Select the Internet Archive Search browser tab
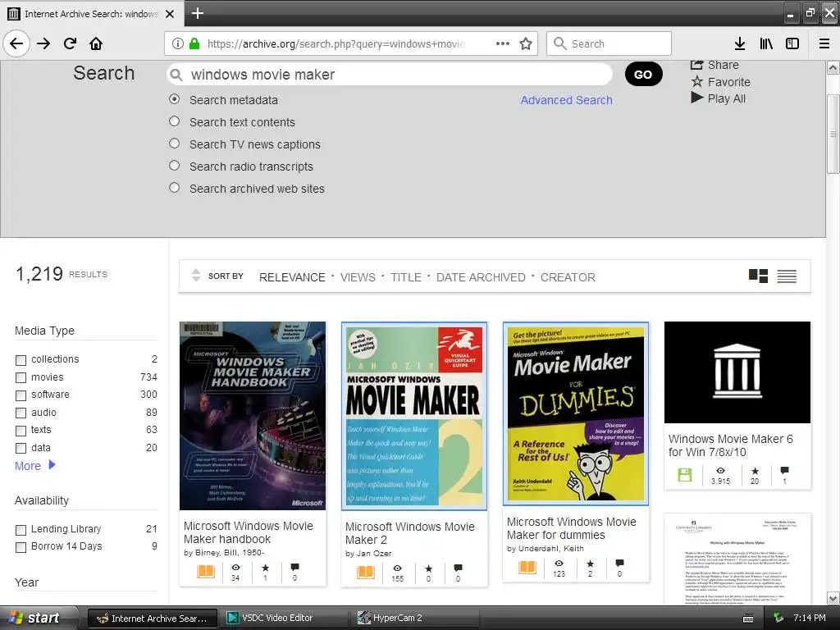Viewport: 840px width, 630px height. [x=92, y=13]
